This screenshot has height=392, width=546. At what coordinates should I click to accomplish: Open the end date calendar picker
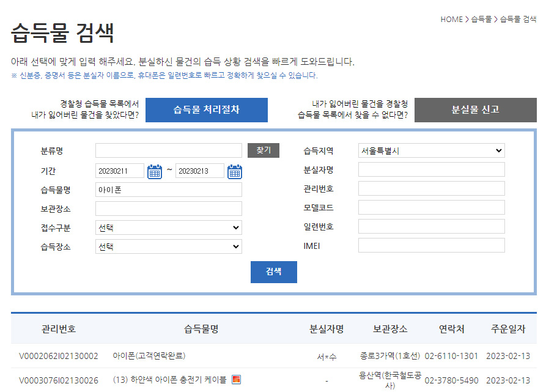[235, 172]
